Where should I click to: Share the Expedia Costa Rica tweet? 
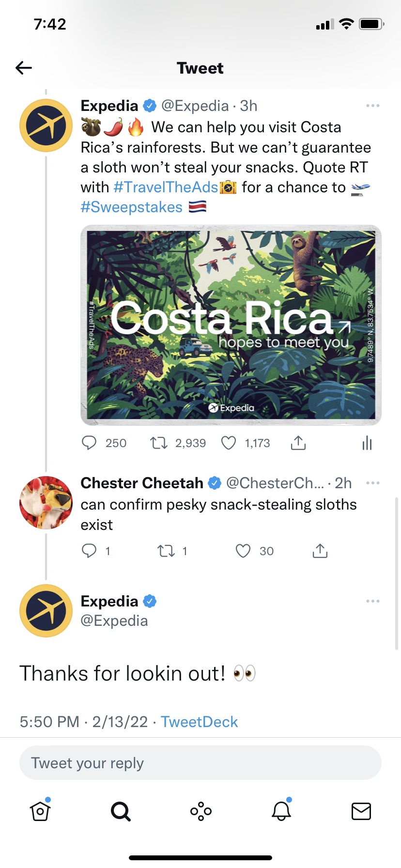coord(298,443)
